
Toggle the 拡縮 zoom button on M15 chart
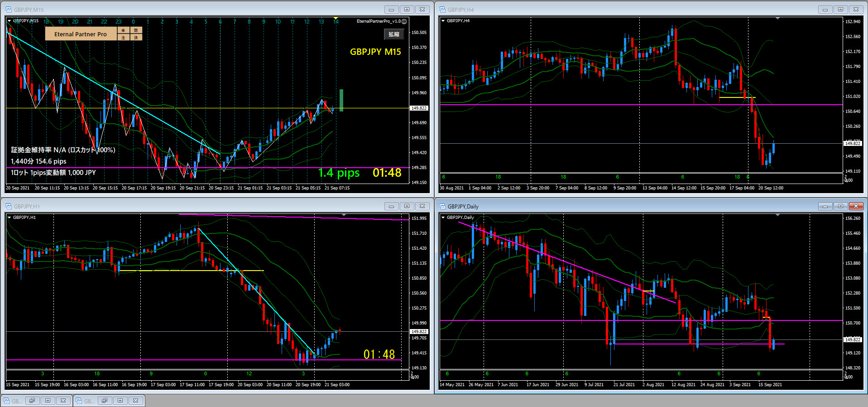point(393,34)
